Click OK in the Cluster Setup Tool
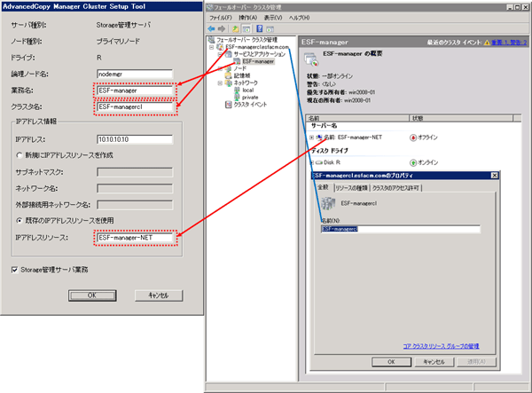532x393 pixels. coord(92,295)
